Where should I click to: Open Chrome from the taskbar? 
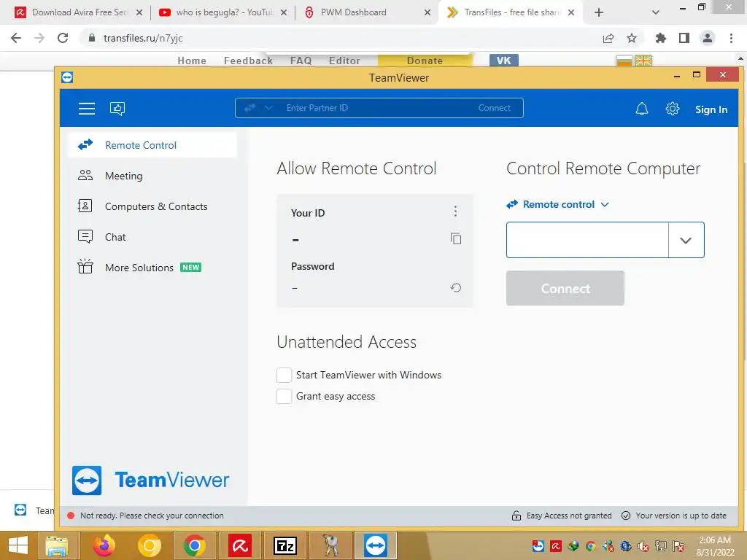tap(194, 545)
